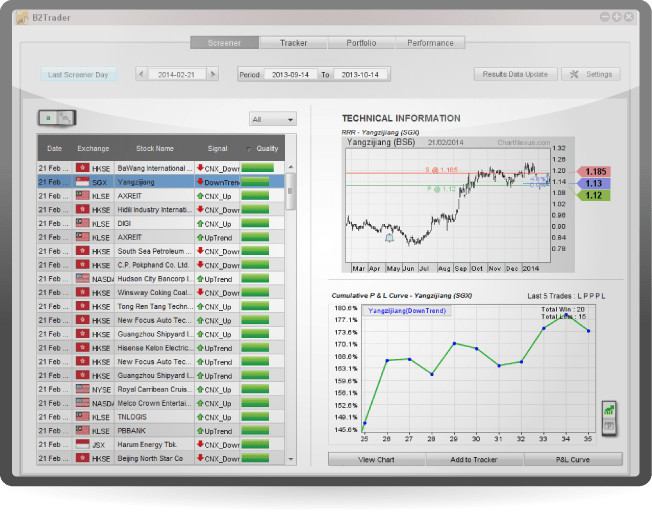
Task: Go to the Performance tab
Action: coord(430,43)
